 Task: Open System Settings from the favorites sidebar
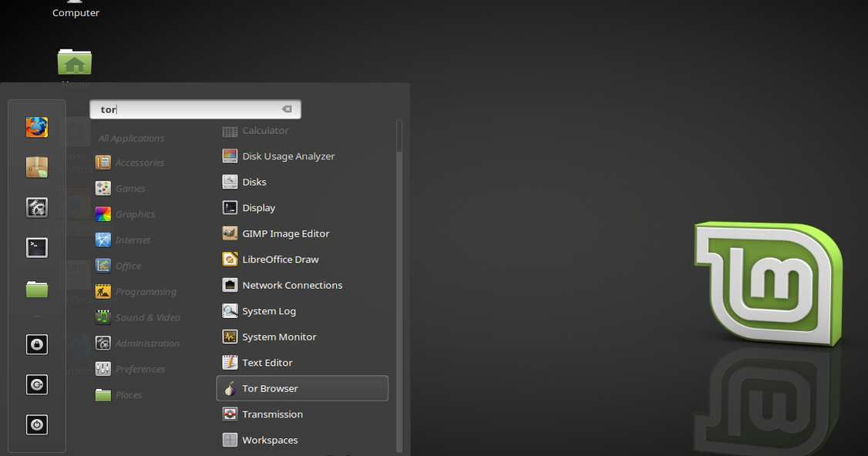(37, 207)
